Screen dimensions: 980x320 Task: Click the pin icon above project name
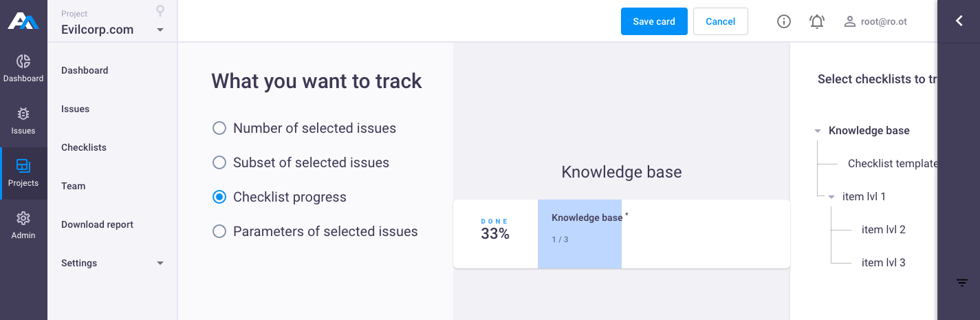(x=160, y=10)
